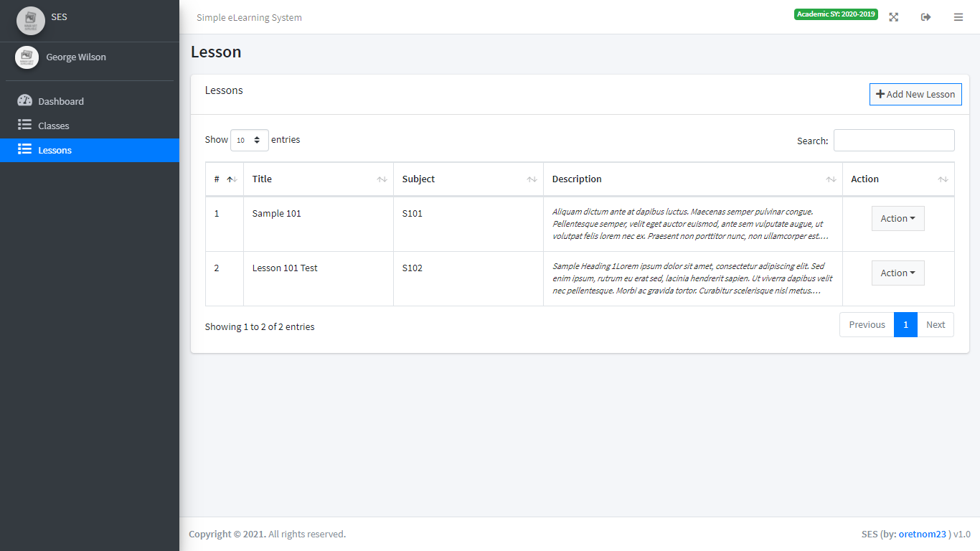Screen dimensions: 980x551
Task: Toggle fullscreen with the expand arrows icon
Action: [x=894, y=17]
